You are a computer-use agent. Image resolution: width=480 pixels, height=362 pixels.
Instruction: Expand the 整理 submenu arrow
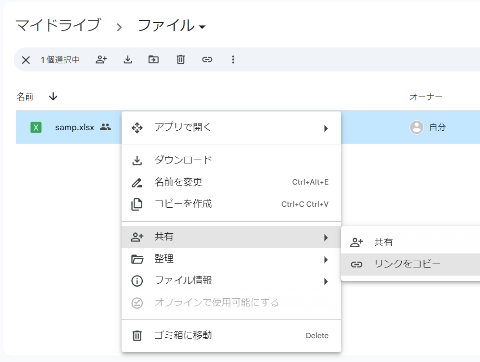(x=326, y=260)
